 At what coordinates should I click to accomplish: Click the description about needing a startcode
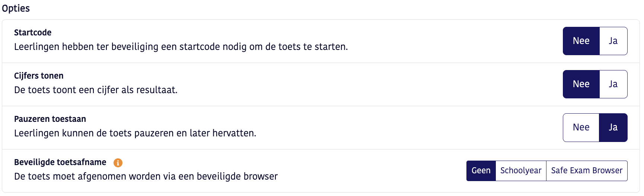(x=181, y=47)
